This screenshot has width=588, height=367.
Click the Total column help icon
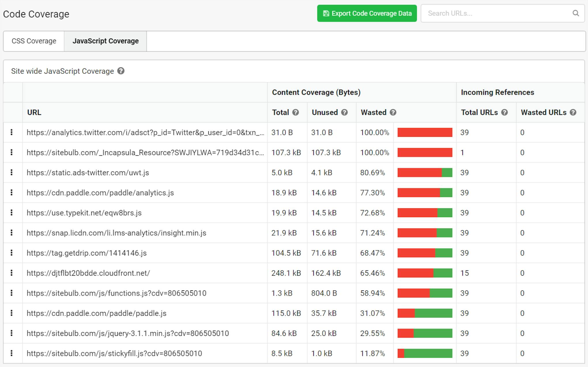[295, 112]
